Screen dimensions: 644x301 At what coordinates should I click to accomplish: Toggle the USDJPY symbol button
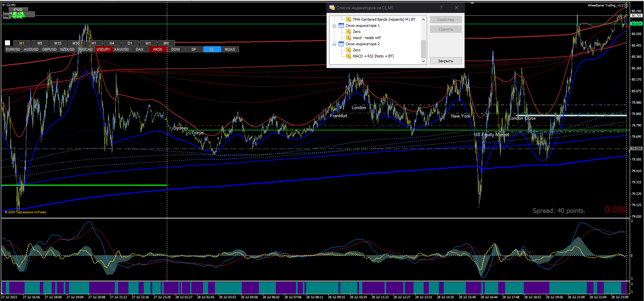(103, 49)
